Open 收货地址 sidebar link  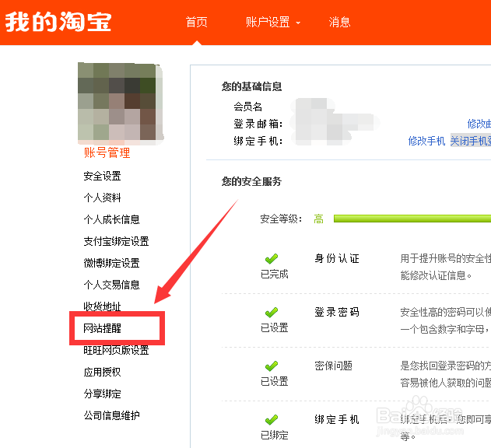pyautogui.click(x=102, y=306)
